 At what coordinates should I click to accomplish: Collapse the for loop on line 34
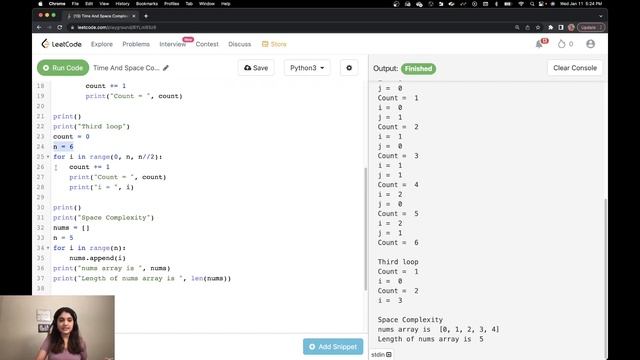(x=48, y=248)
